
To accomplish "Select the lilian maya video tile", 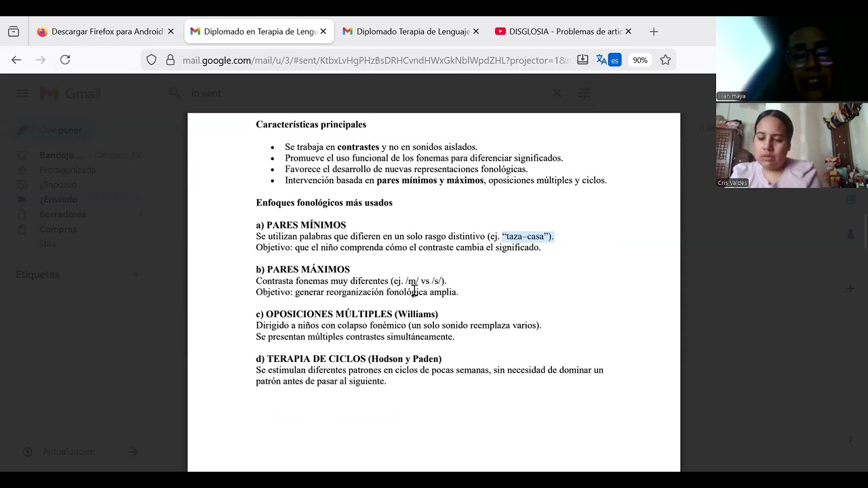I will (x=792, y=59).
